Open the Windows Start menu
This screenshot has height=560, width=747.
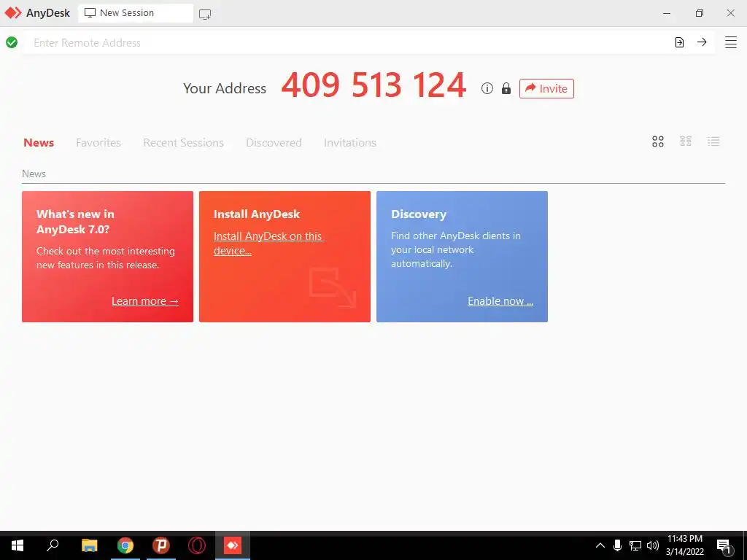coord(18,545)
